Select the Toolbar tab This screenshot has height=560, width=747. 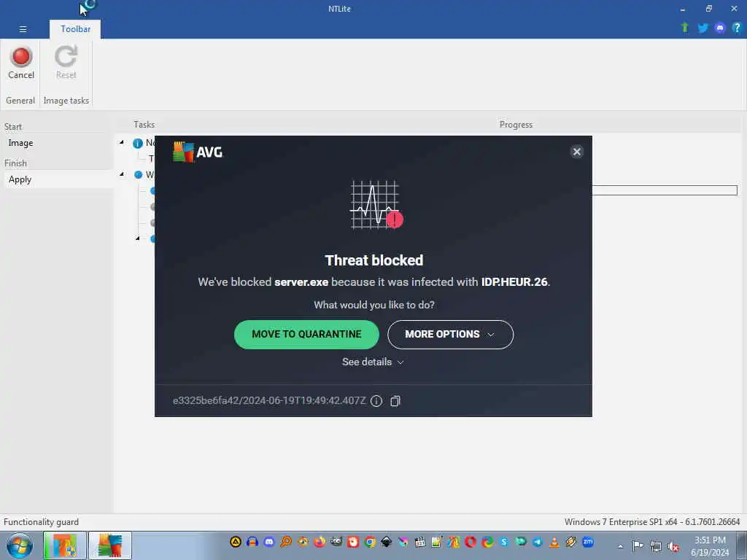pyautogui.click(x=75, y=29)
